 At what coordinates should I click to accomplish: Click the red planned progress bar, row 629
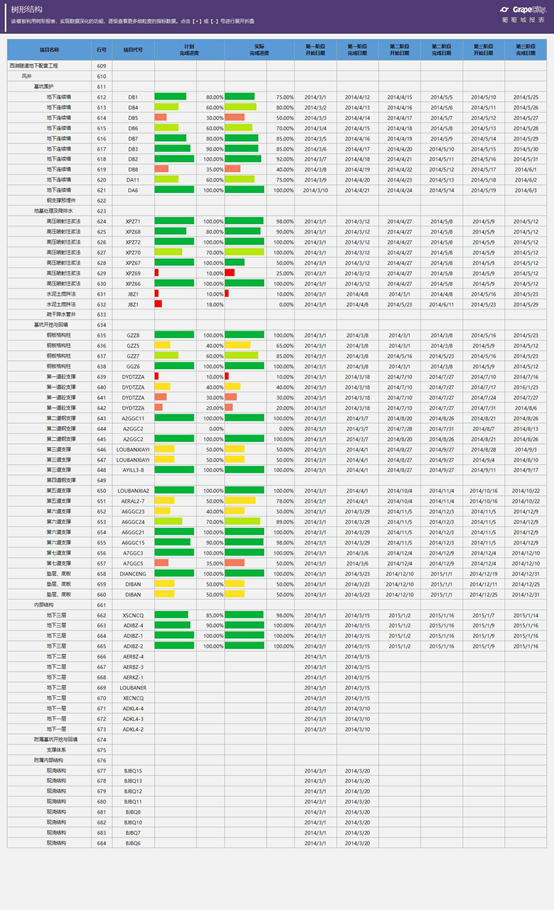157,273
